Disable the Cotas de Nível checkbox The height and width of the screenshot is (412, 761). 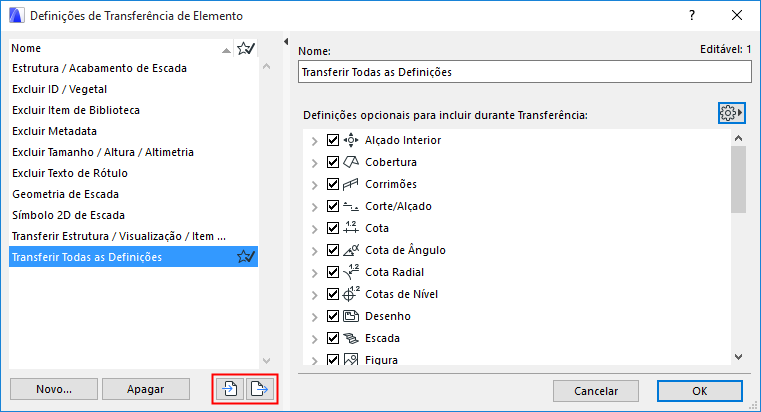click(x=333, y=294)
